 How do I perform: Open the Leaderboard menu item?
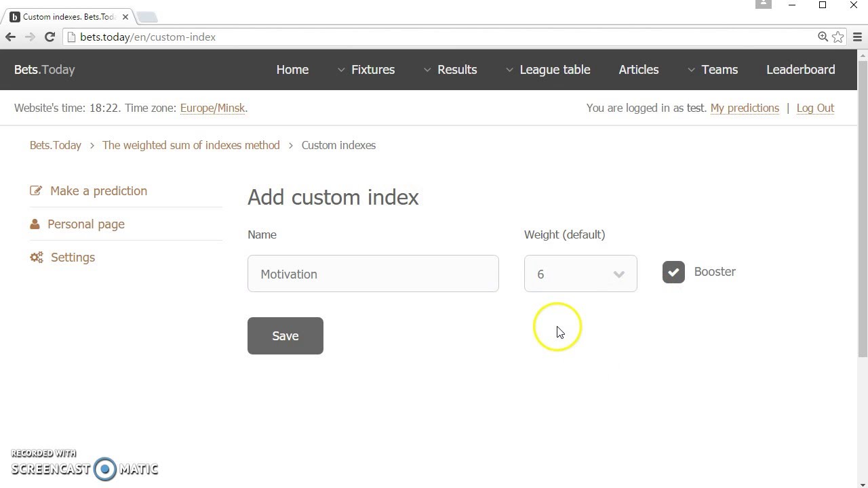coord(800,70)
